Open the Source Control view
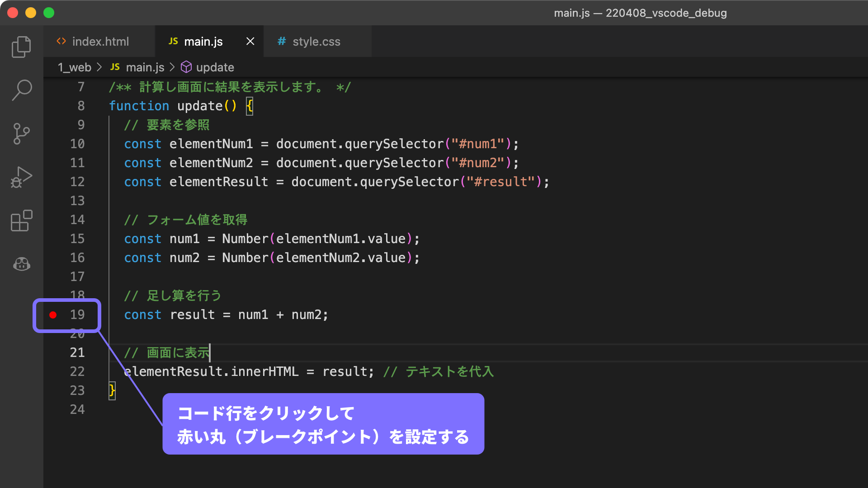This screenshot has width=868, height=488. click(21, 134)
